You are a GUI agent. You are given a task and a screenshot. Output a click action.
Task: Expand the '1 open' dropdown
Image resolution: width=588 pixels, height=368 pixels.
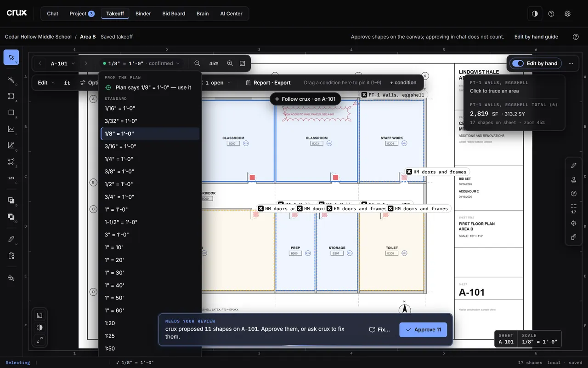218,83
